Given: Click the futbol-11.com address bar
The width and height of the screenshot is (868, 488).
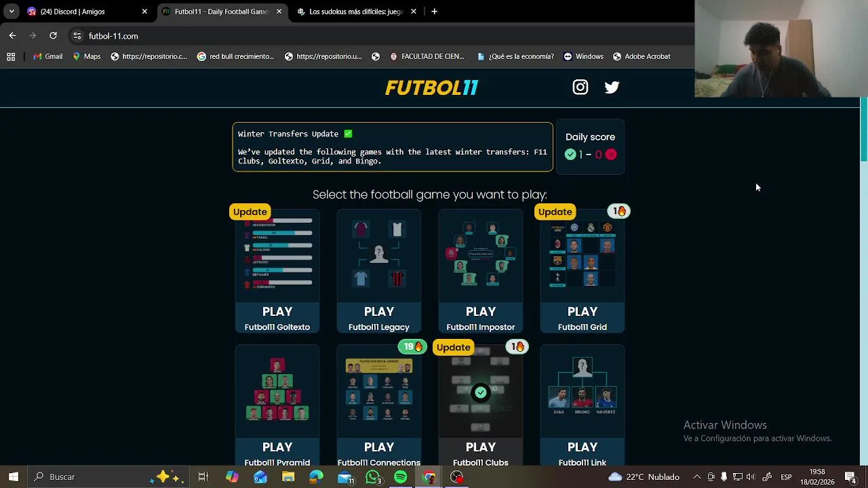Looking at the screenshot, I should click(x=380, y=36).
